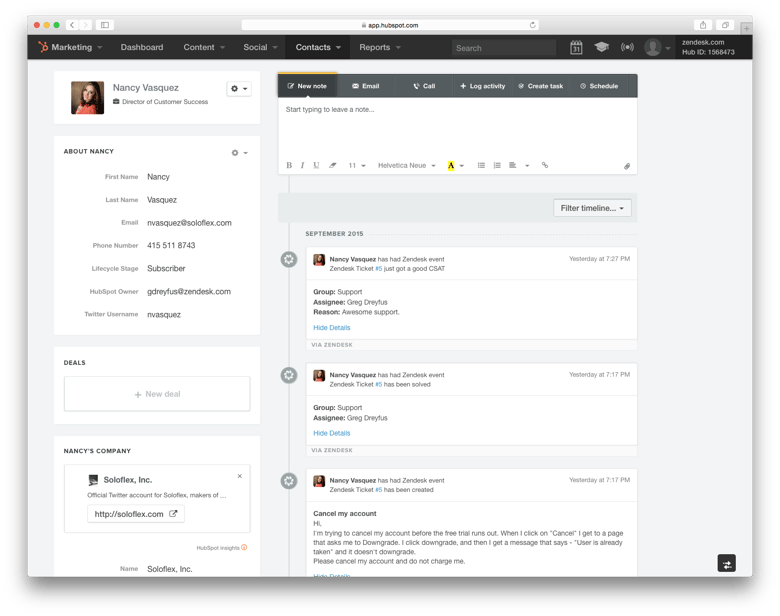Open the Helvetica Neue font dropdown
This screenshot has width=780, height=616.
click(x=406, y=165)
